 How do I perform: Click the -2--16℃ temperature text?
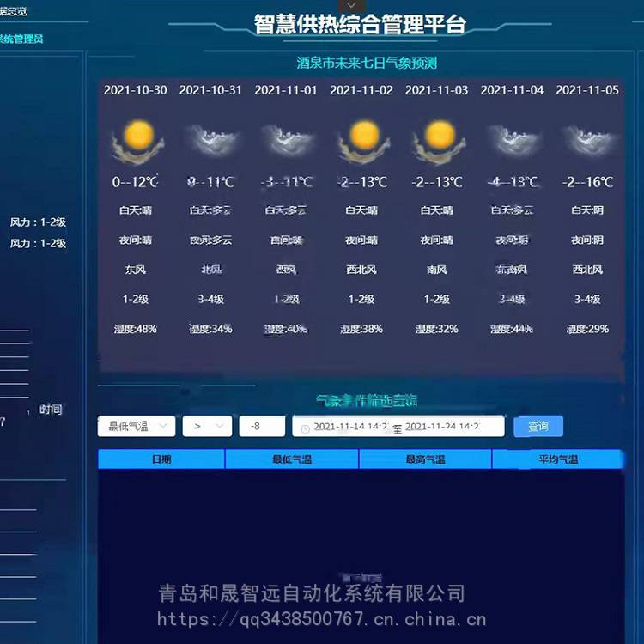click(x=587, y=181)
